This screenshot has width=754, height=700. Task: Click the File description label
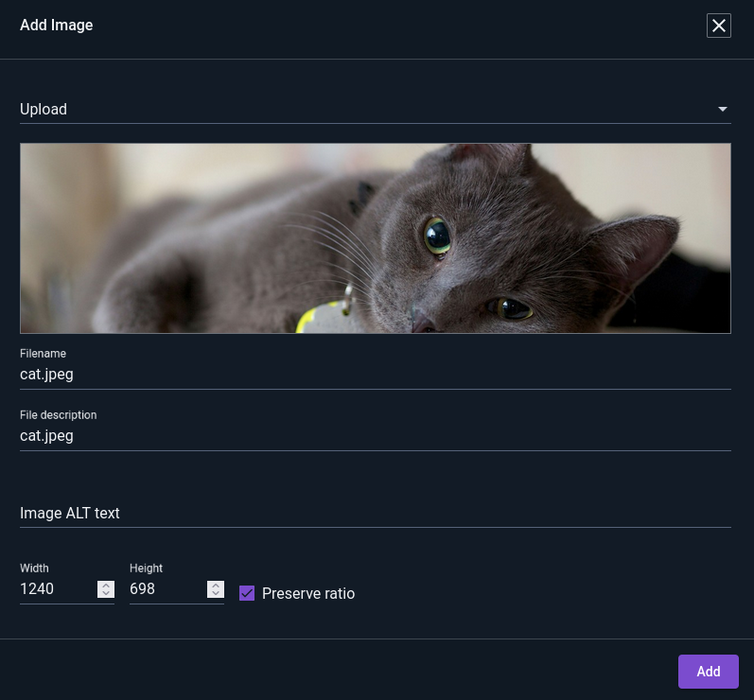tap(59, 415)
